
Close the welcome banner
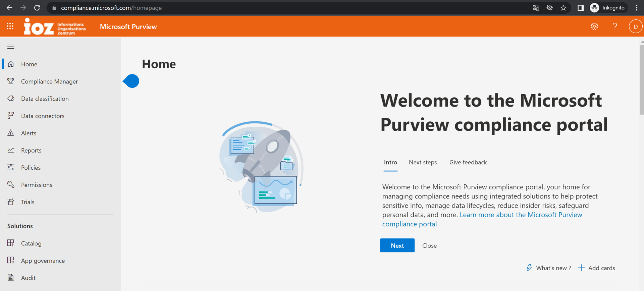click(429, 245)
